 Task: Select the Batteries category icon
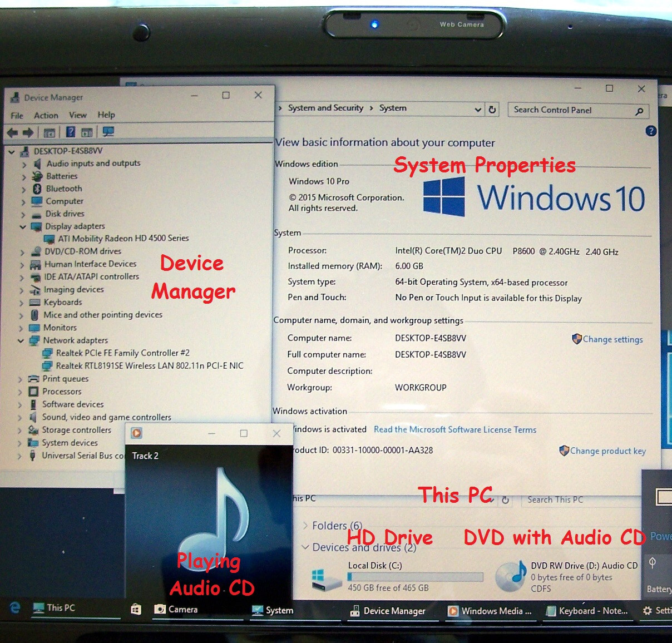pyautogui.click(x=37, y=176)
